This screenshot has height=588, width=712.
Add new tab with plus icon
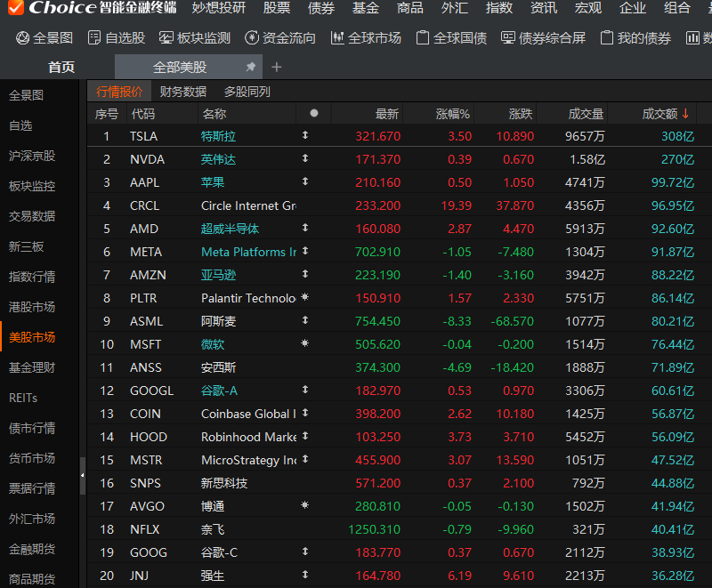coord(277,67)
